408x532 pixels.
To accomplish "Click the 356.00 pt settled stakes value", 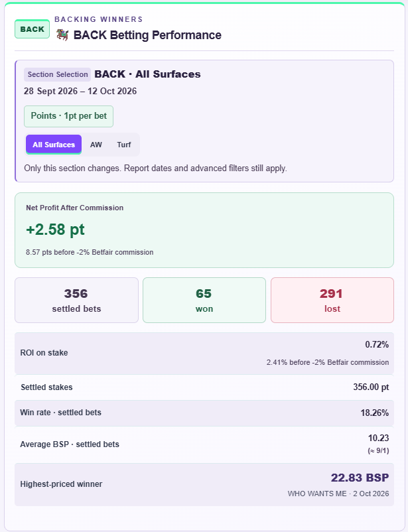I will 371,387.
